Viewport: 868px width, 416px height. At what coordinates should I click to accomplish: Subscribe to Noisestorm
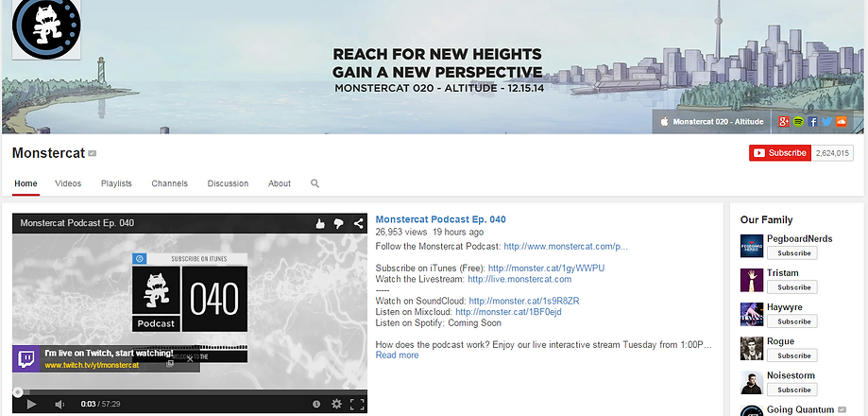click(x=792, y=390)
